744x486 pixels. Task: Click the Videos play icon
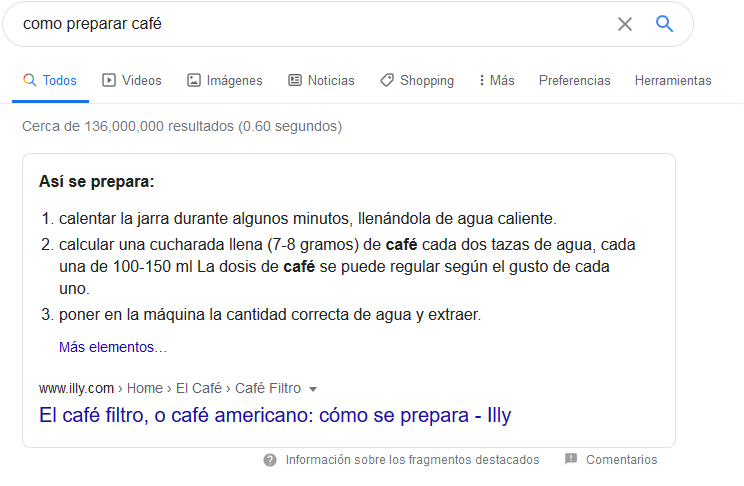[109, 80]
